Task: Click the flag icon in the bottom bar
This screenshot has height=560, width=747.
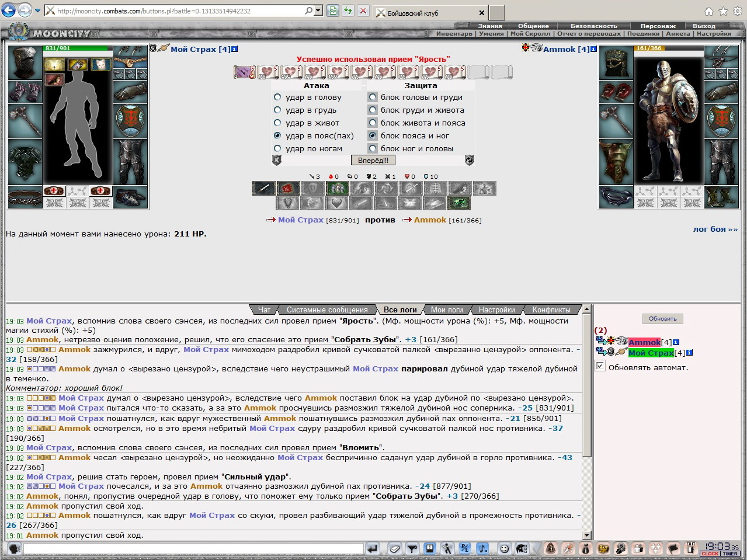Action: tap(673, 548)
